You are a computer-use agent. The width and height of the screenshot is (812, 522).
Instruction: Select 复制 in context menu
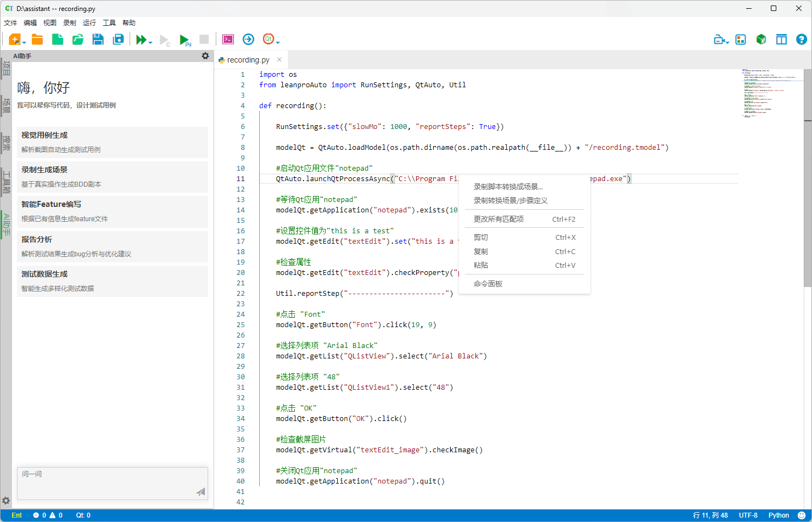tap(524, 251)
